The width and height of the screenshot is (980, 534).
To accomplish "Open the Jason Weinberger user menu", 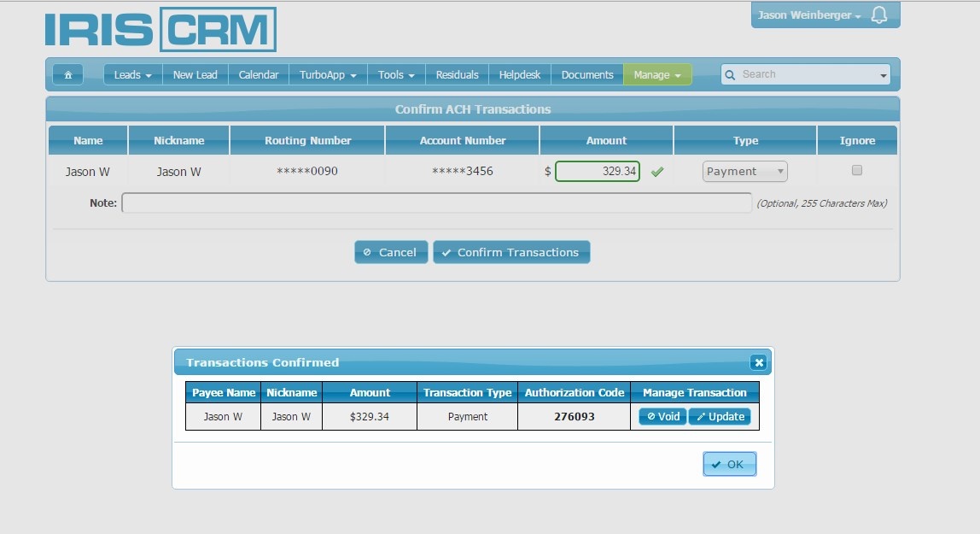I will coord(808,15).
